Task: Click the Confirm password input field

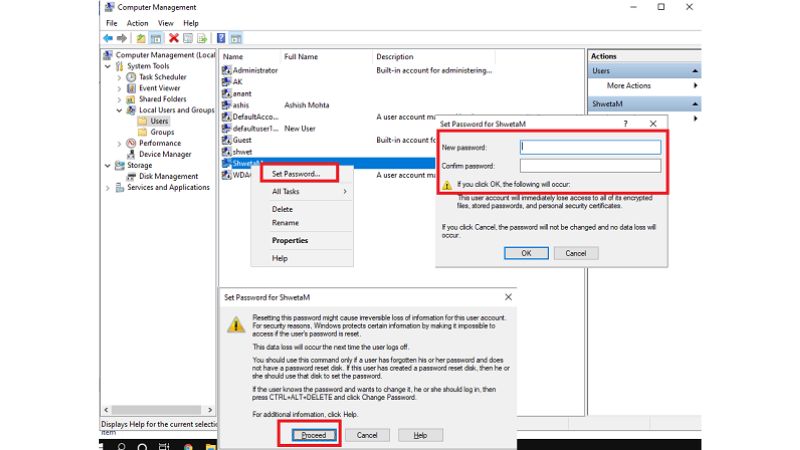Action: coord(590,165)
